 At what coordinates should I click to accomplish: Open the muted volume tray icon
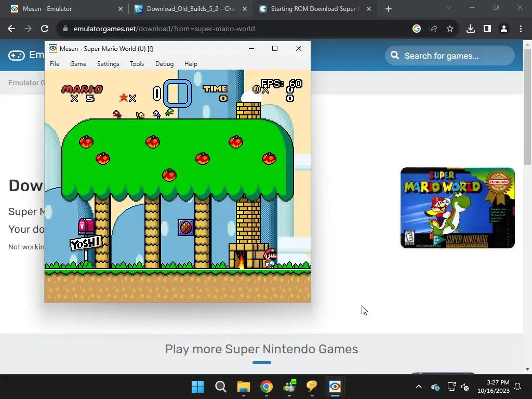coord(465,387)
